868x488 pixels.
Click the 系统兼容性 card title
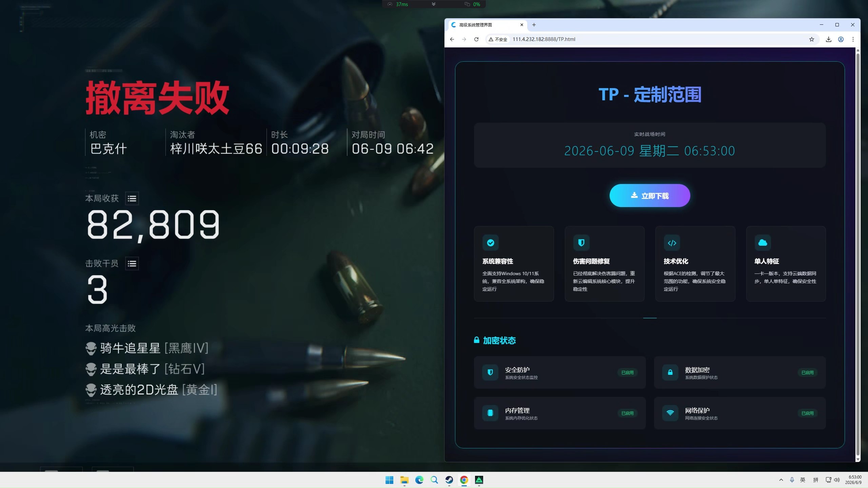[x=497, y=261]
